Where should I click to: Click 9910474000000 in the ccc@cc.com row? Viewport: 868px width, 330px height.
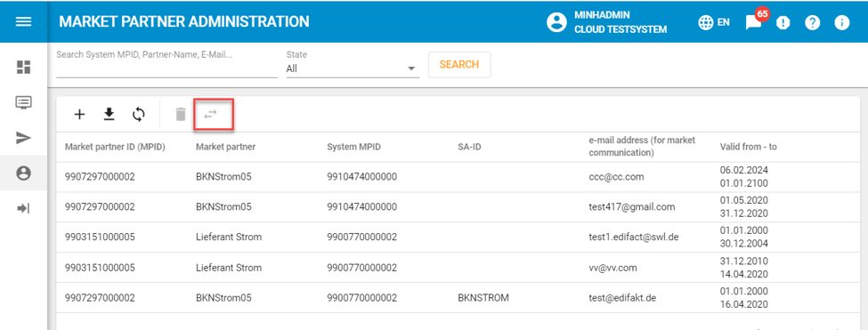click(x=362, y=177)
